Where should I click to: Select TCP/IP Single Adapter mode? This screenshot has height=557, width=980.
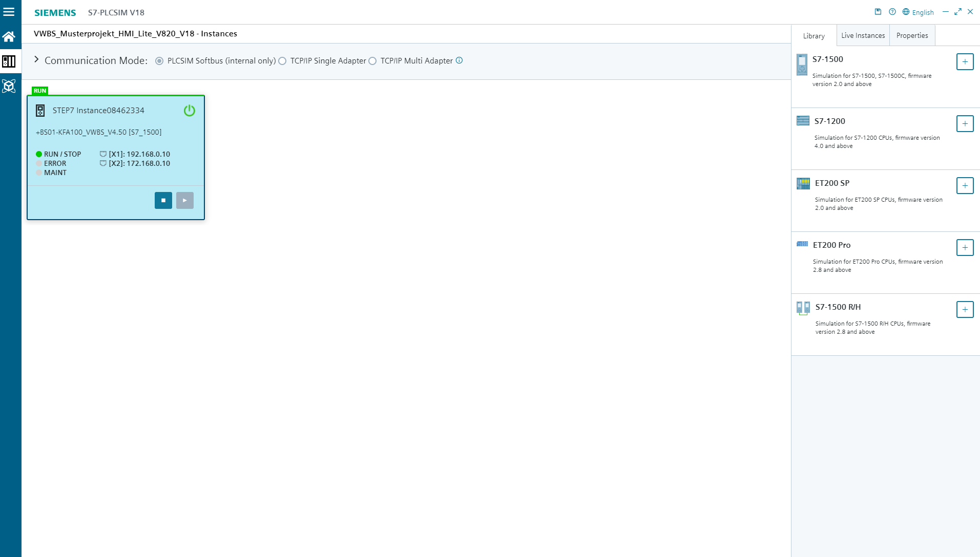coord(282,61)
